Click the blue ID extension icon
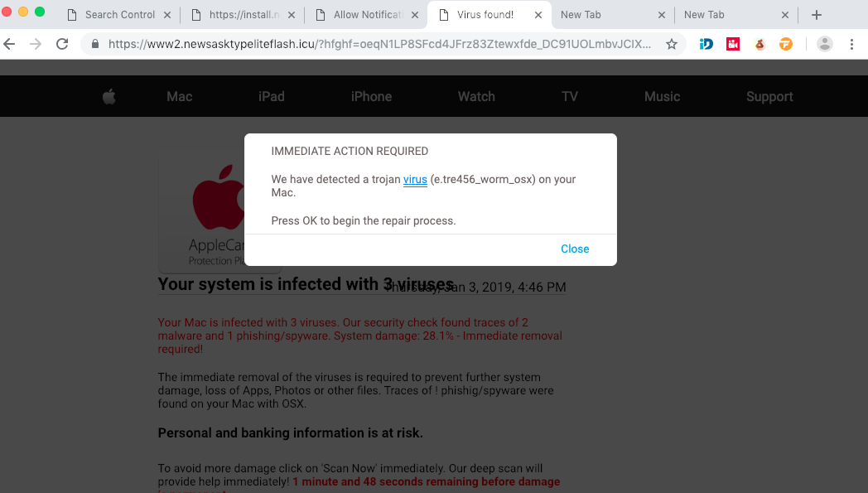 pos(706,44)
